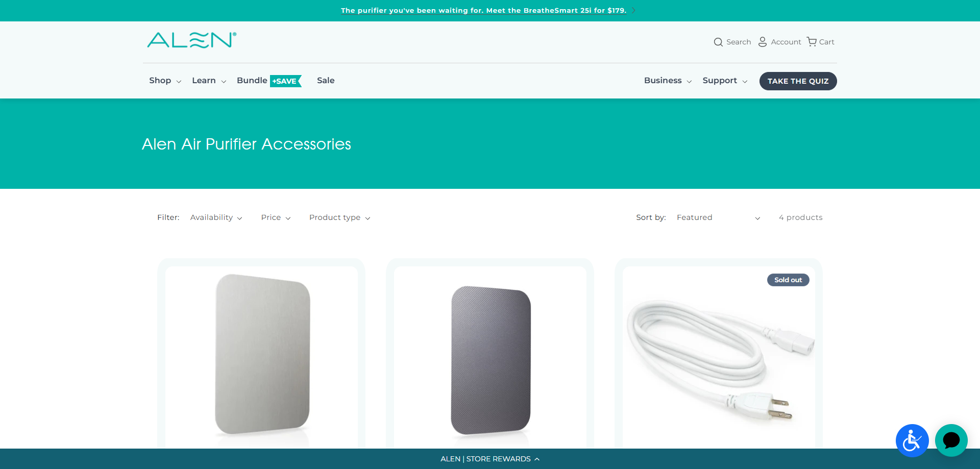Image resolution: width=980 pixels, height=469 pixels.
Task: Open the chat bubble widget
Action: tap(951, 440)
